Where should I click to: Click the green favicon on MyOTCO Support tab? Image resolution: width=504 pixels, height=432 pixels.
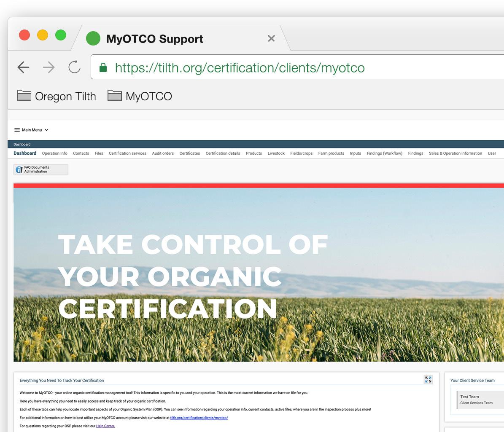(93, 38)
